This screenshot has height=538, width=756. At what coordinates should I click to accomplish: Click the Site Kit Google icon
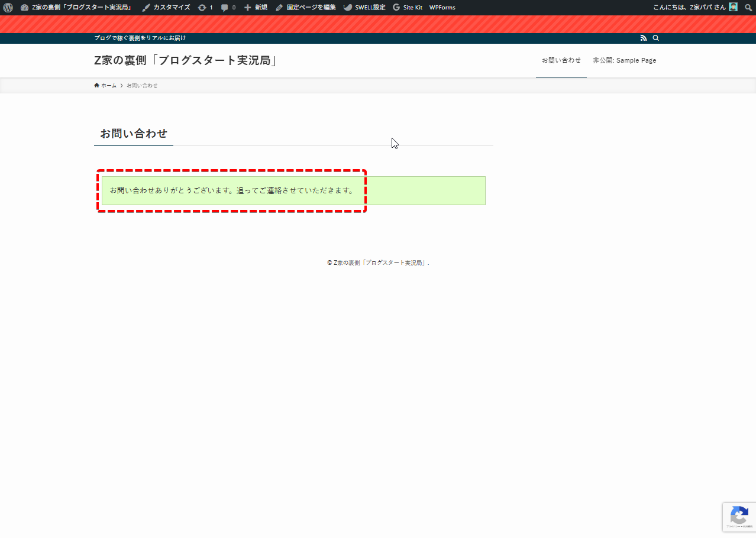click(396, 8)
